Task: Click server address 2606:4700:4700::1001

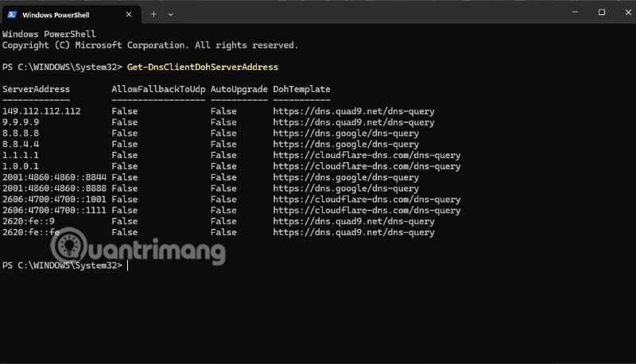Action: tap(54, 199)
